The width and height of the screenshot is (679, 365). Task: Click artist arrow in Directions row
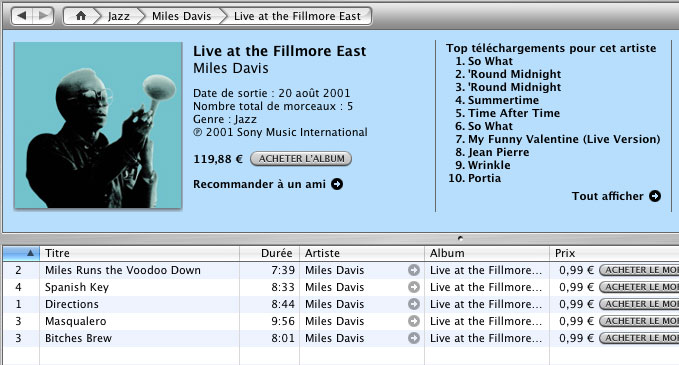(x=414, y=304)
